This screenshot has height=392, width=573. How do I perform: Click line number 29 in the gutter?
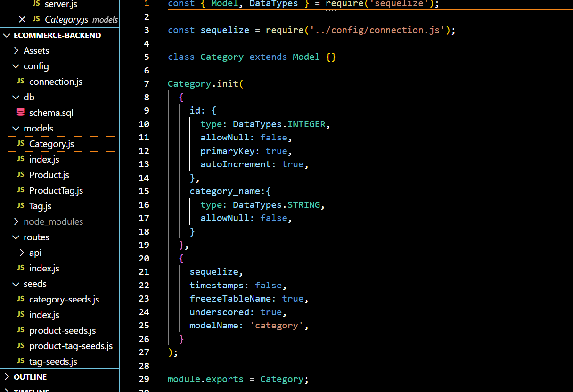click(x=144, y=379)
